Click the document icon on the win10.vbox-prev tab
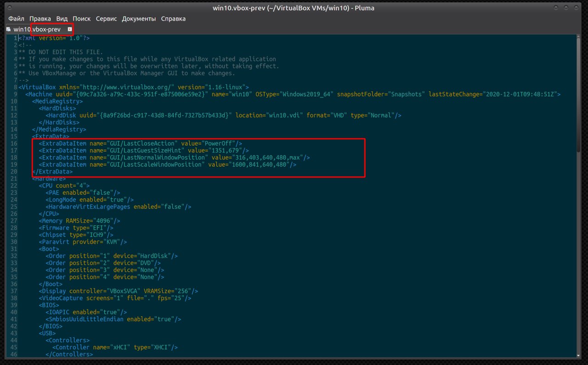 pos(8,29)
